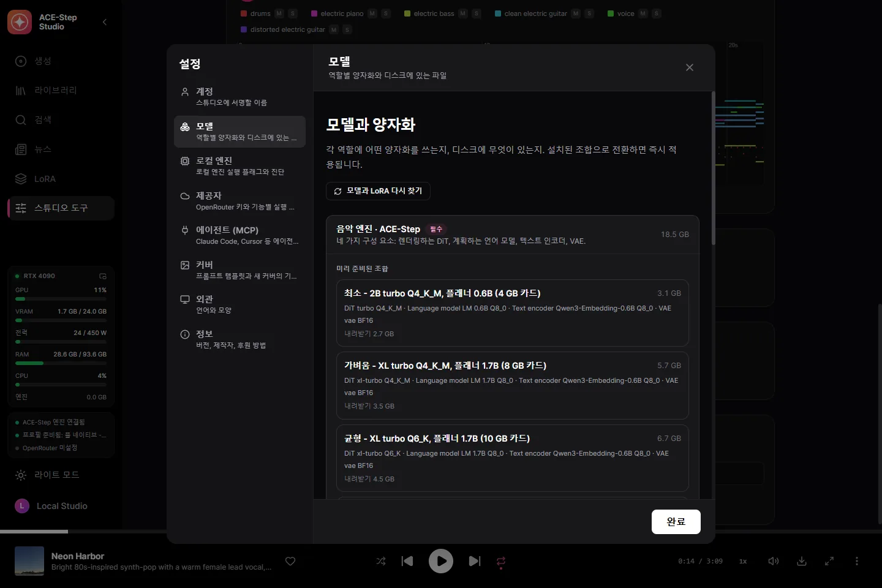Open the 커버 settings section
The image size is (882, 588).
point(239,270)
